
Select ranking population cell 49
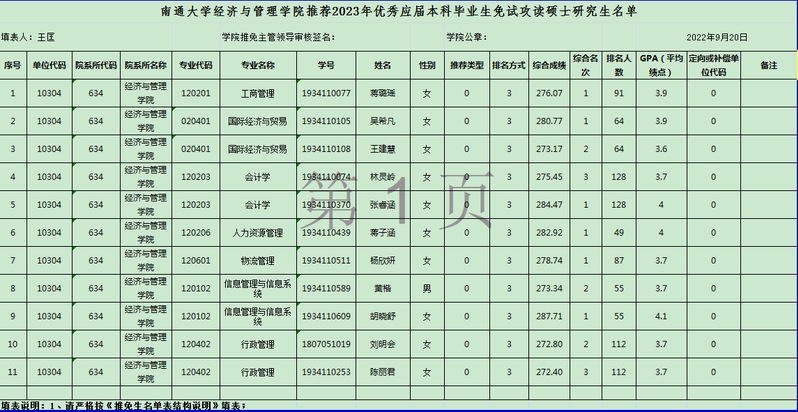619,233
